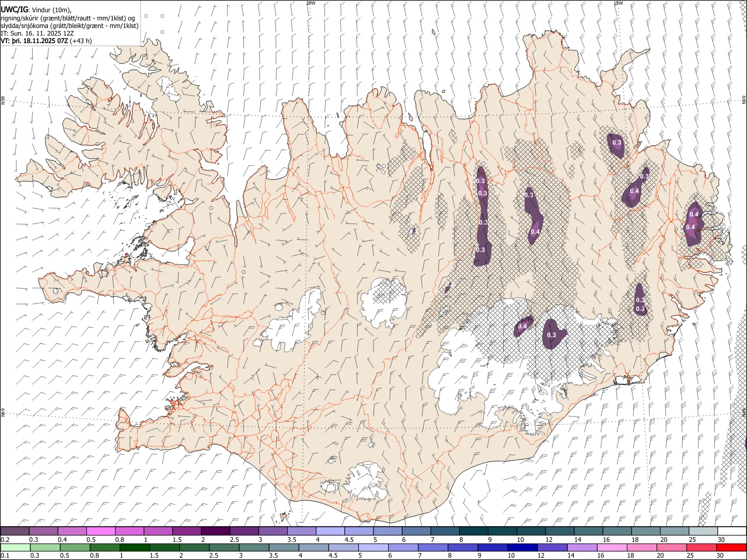This screenshot has width=747, height=560.
Task: Click the '2.5' label under the green rain legend
Action: click(213, 556)
